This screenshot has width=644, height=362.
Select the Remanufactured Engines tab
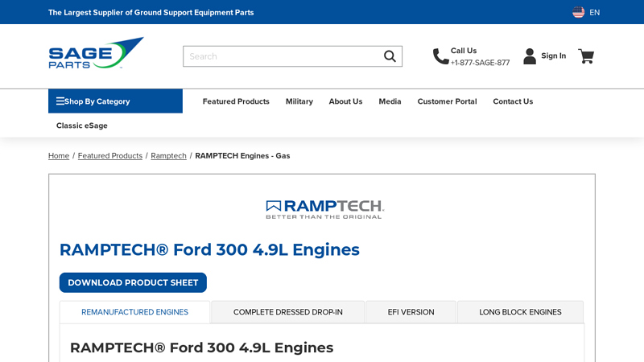134,312
